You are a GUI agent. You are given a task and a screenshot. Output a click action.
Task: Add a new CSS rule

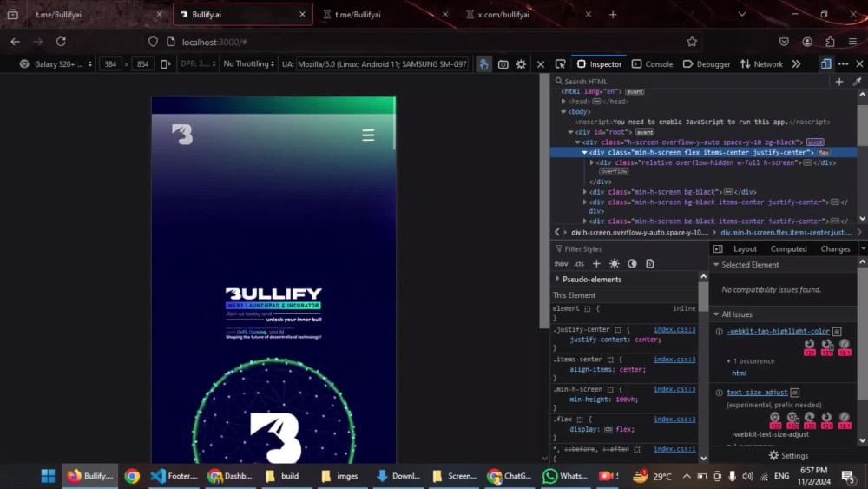click(x=596, y=263)
